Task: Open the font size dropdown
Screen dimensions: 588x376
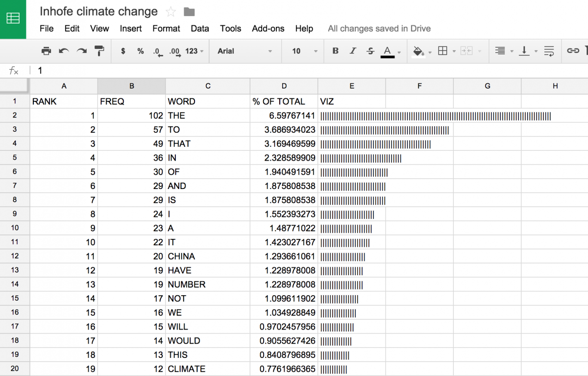Action: tap(303, 51)
